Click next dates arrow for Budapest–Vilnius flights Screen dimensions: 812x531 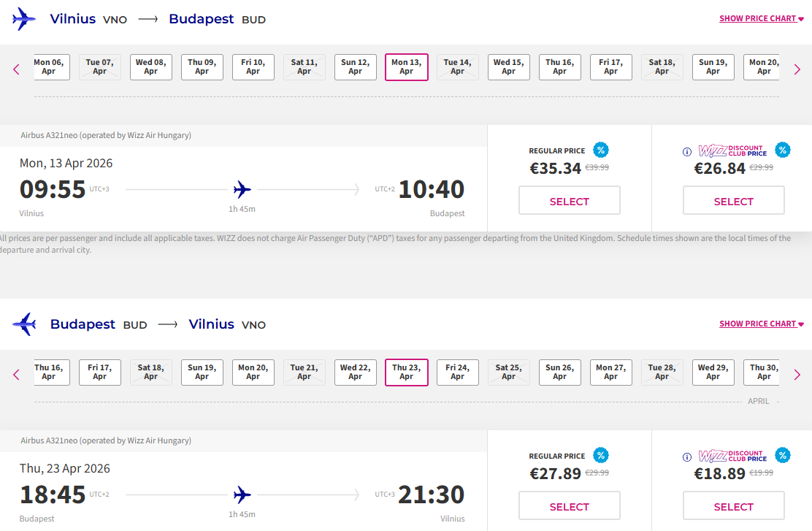click(797, 375)
